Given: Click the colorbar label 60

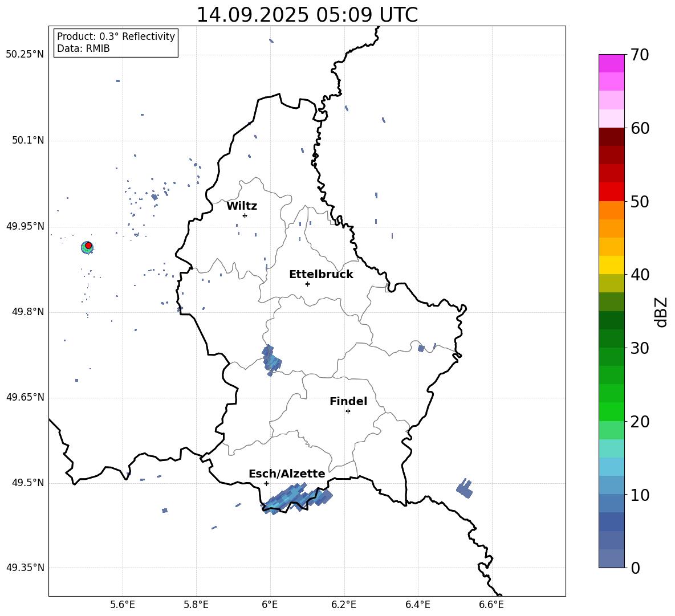Looking at the screenshot, I should coord(640,128).
